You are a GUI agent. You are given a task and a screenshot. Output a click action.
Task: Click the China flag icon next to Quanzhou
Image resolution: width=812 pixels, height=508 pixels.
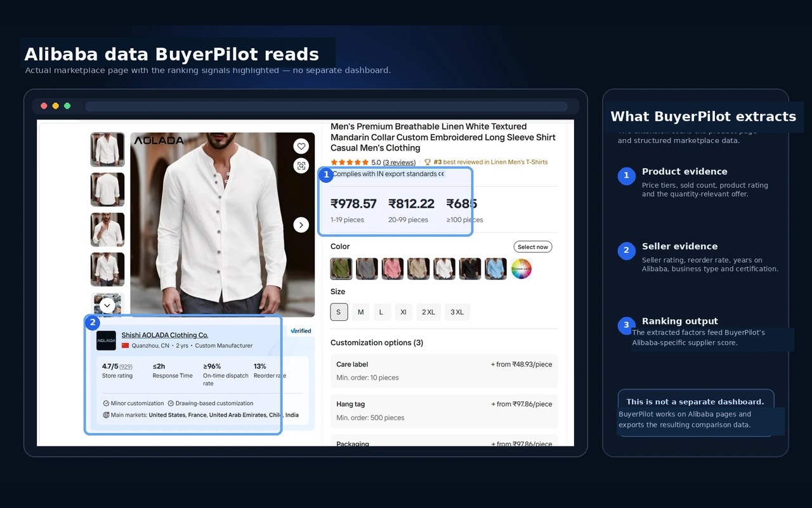point(125,346)
